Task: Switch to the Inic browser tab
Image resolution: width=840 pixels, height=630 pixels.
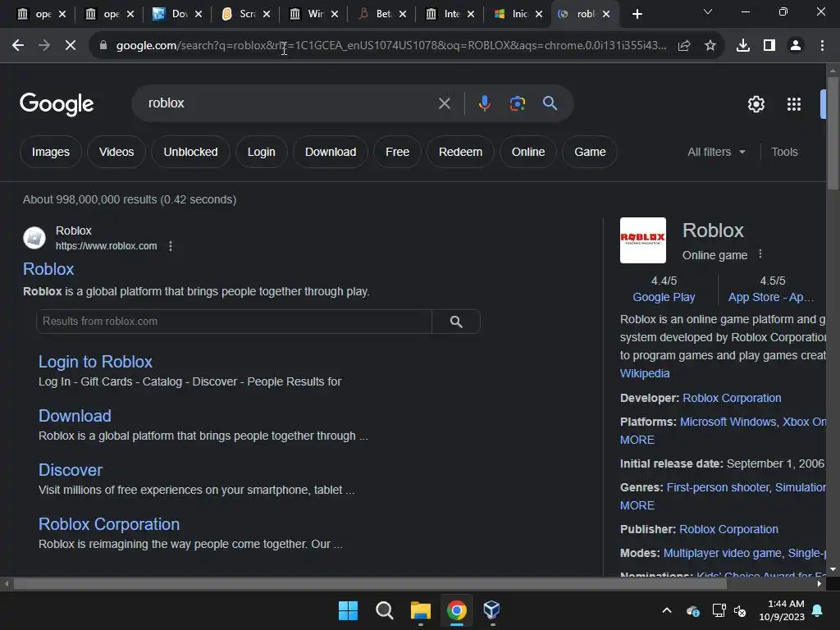Action: click(513, 14)
